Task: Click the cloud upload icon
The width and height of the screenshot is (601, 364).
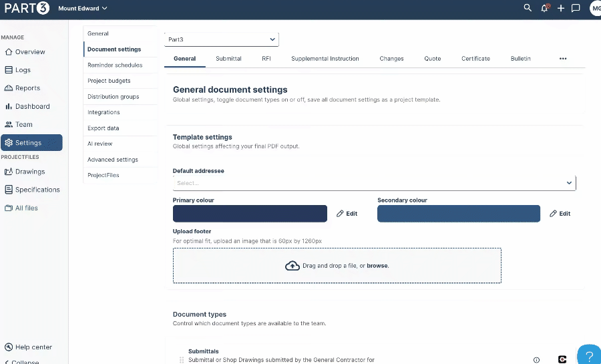Action: tap(292, 266)
